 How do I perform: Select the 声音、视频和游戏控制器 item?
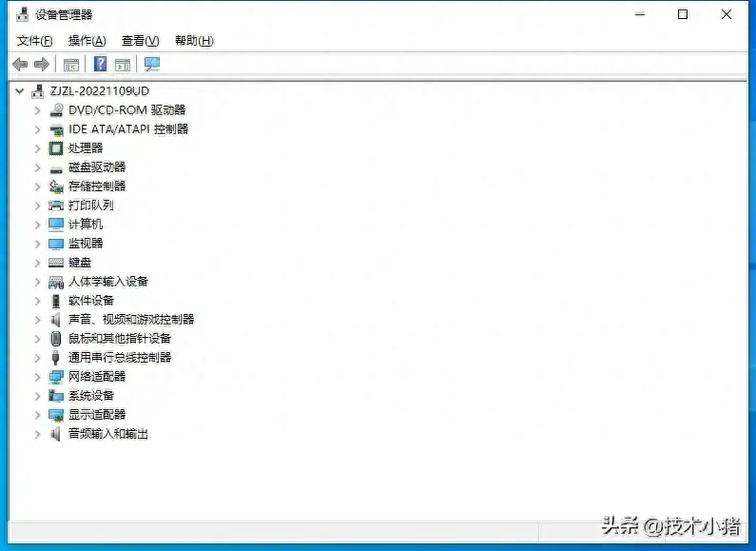(130, 320)
